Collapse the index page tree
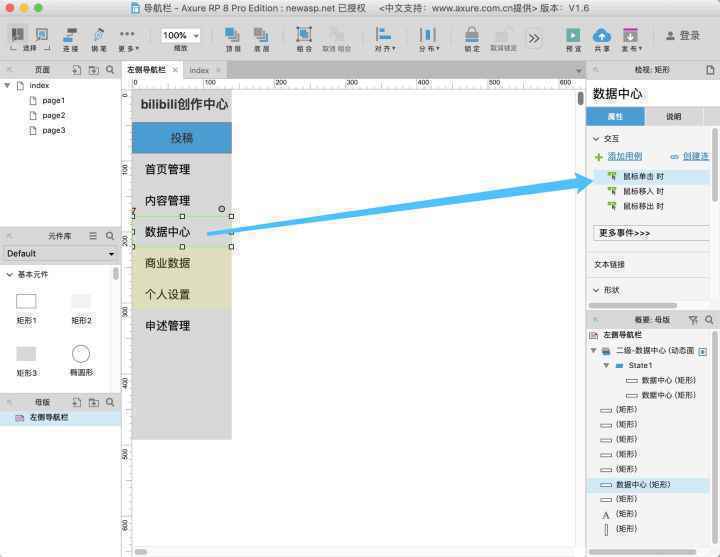Screen dimensions: 720x557 click(7, 85)
